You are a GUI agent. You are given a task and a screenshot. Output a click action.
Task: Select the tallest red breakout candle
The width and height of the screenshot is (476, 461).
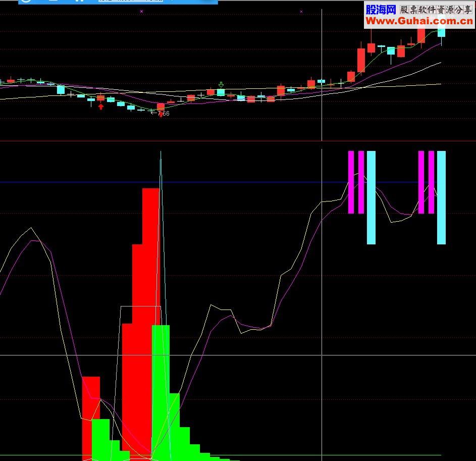tap(361, 60)
